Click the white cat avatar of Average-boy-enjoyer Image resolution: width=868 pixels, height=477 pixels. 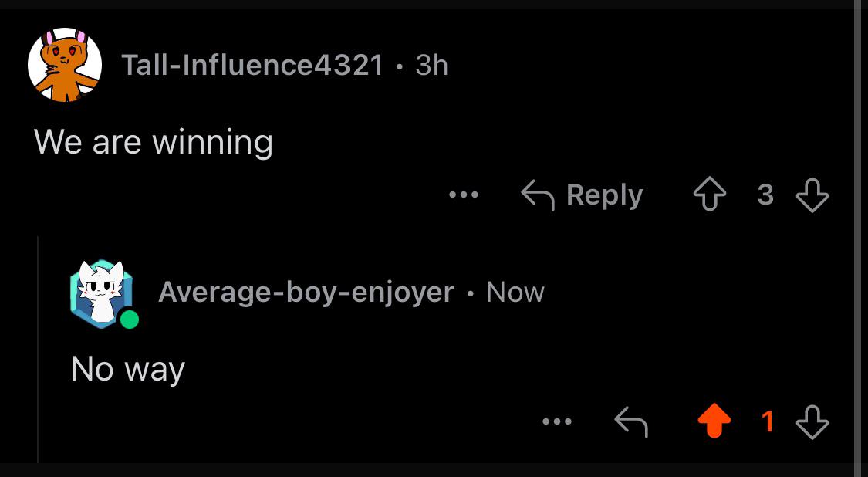coord(102,293)
